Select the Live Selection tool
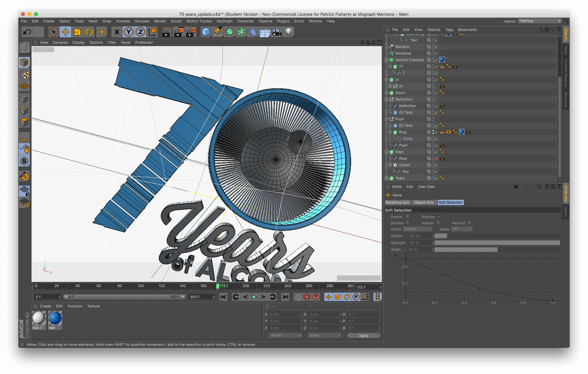The image size is (588, 374). (x=53, y=32)
